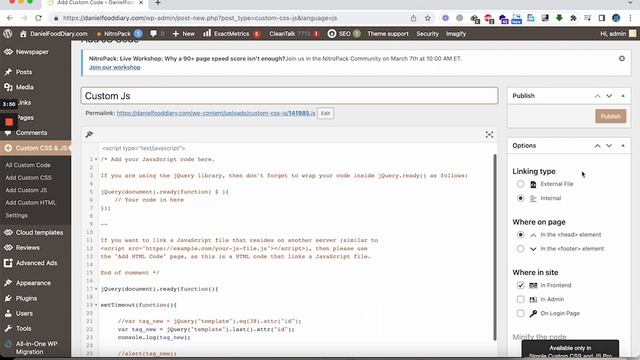Click the code editor vertical scrollbar
640x360 pixels.
495,247
